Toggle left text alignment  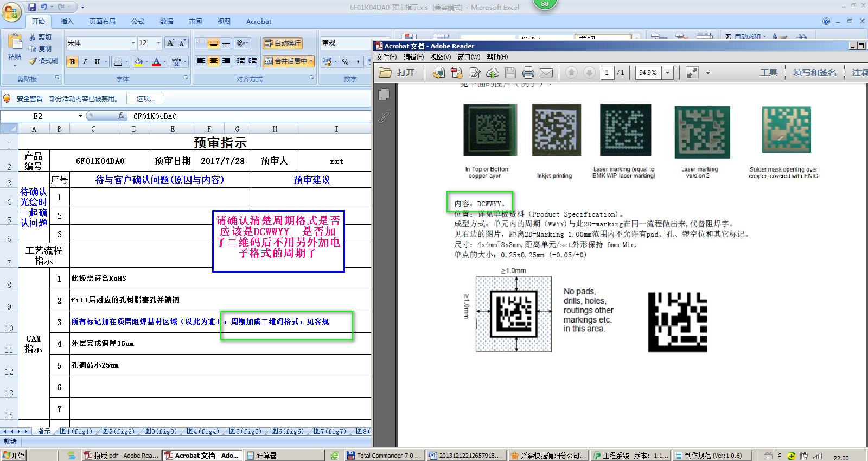(201, 61)
